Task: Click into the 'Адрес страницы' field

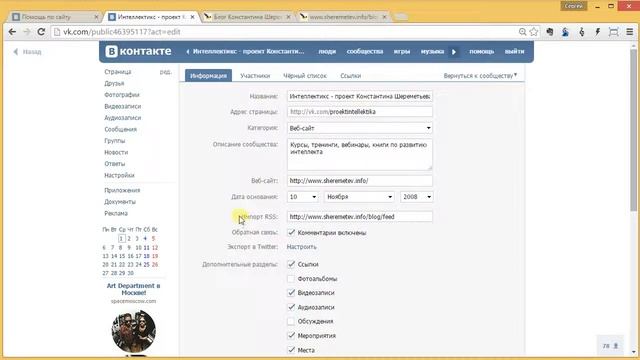Action: coord(360,111)
